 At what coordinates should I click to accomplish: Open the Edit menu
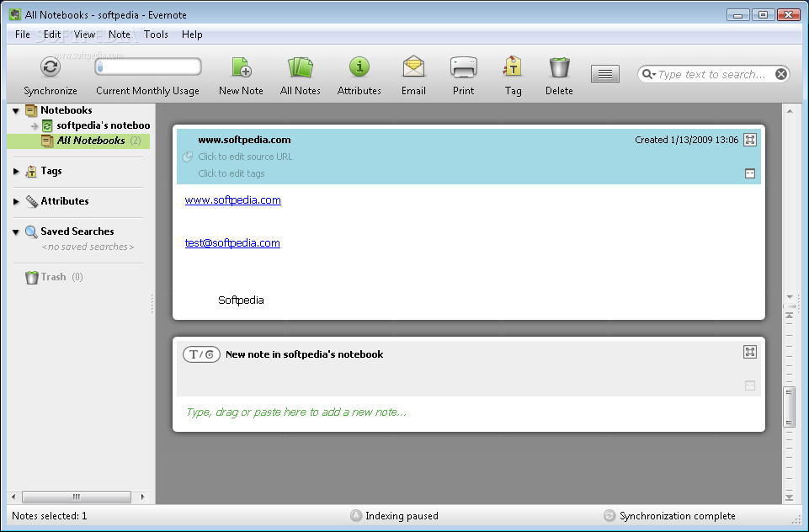click(51, 35)
